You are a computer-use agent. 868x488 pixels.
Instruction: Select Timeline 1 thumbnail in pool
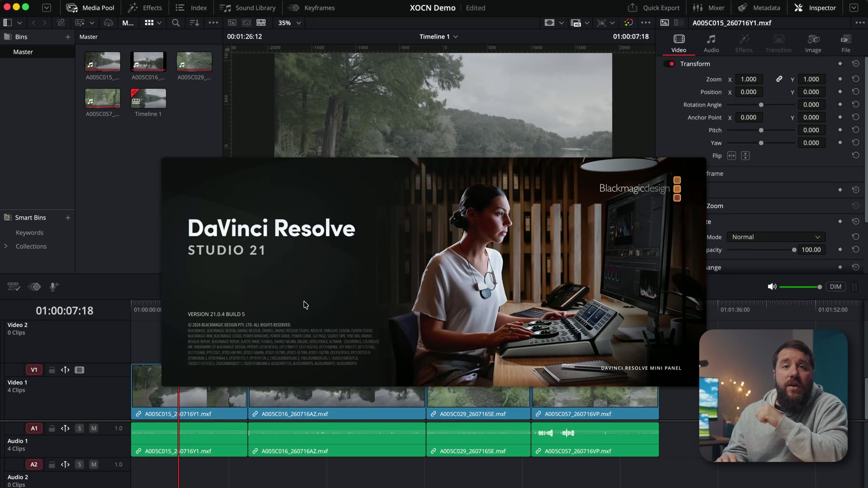coord(148,98)
